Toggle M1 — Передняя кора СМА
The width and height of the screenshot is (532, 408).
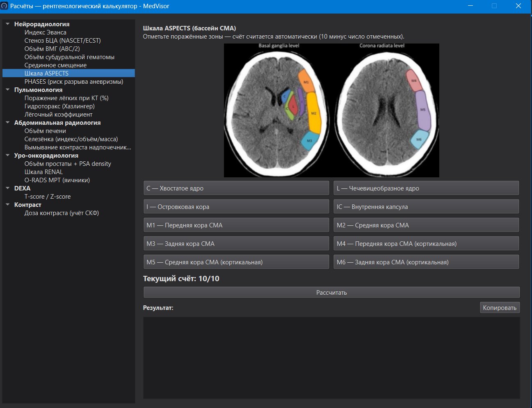click(x=236, y=225)
